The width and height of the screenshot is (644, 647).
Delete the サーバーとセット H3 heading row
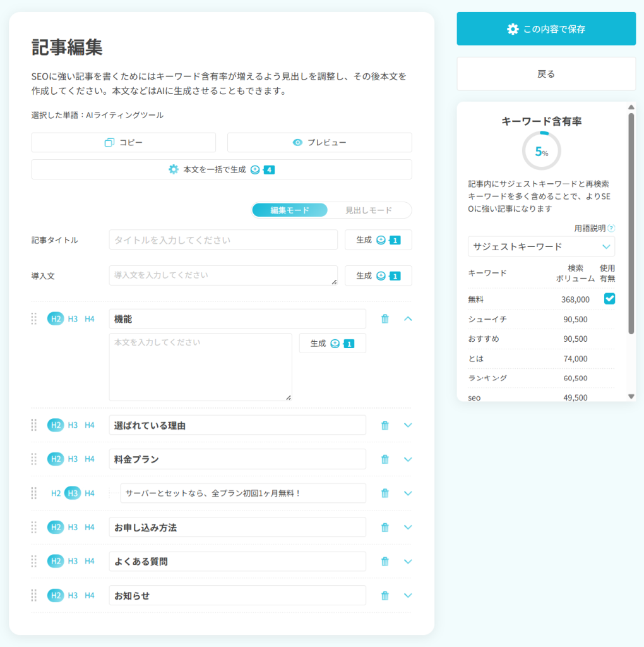(x=385, y=493)
